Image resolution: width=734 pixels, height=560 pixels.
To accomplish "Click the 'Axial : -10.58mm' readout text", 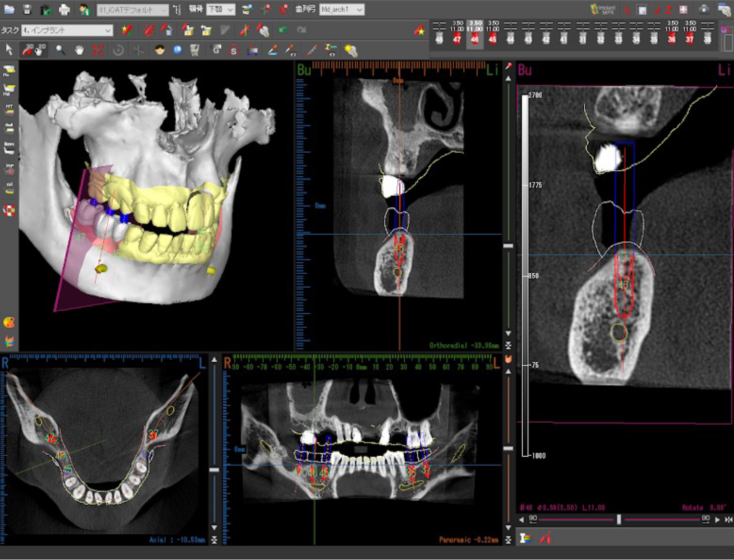I will pyautogui.click(x=177, y=540).
